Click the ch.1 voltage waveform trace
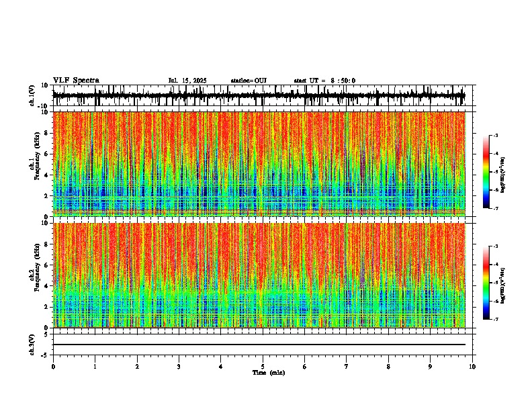532x411 pixels. 259,95
